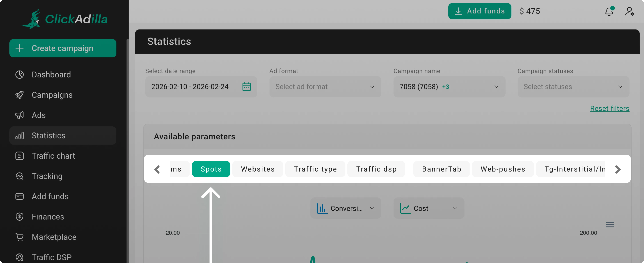Open Traffic DSP in the sidebar
644x263 pixels.
[x=63, y=257]
